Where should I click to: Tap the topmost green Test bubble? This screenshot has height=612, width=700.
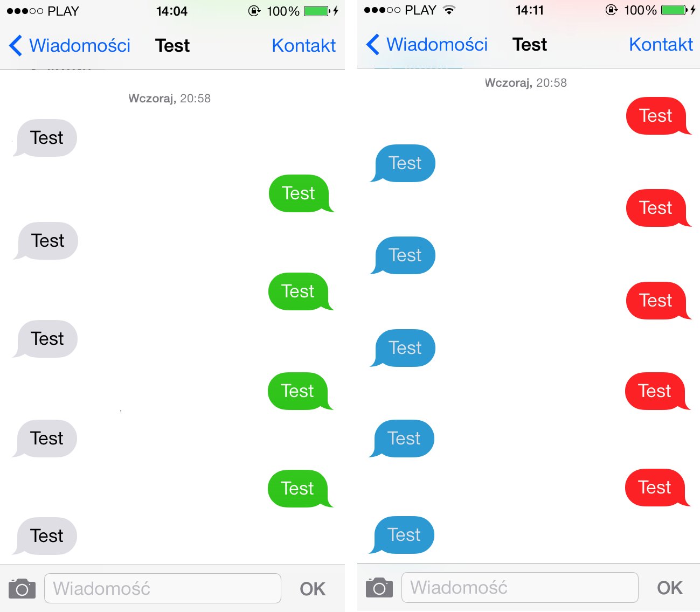[299, 193]
